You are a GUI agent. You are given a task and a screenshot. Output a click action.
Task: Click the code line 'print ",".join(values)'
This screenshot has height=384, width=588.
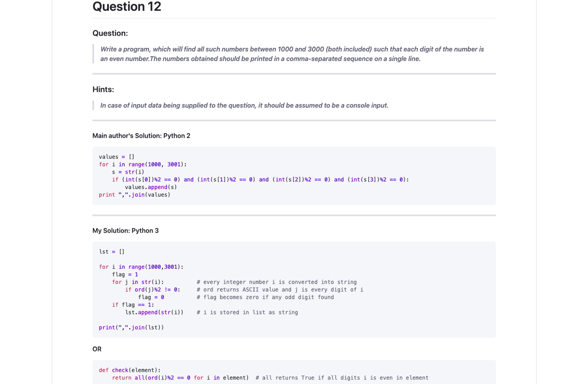point(135,195)
